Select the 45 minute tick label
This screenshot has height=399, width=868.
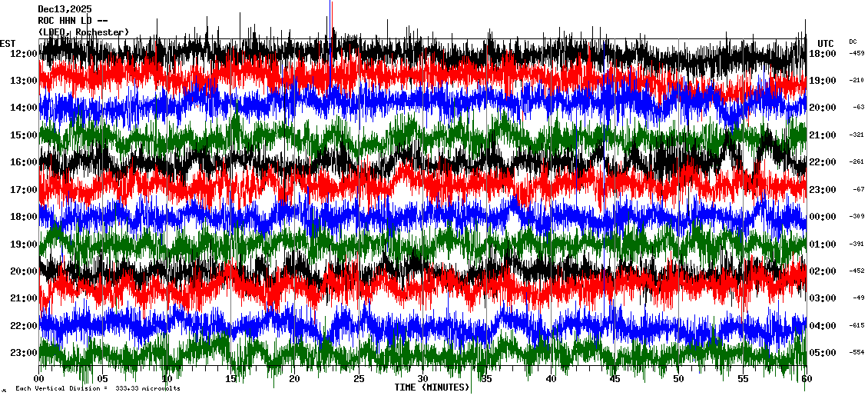(615, 379)
